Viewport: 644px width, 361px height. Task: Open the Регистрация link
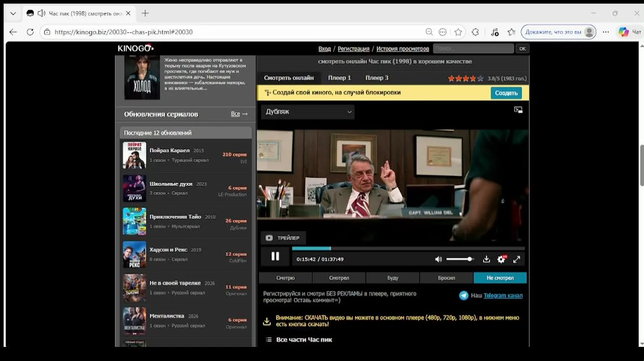tap(353, 49)
